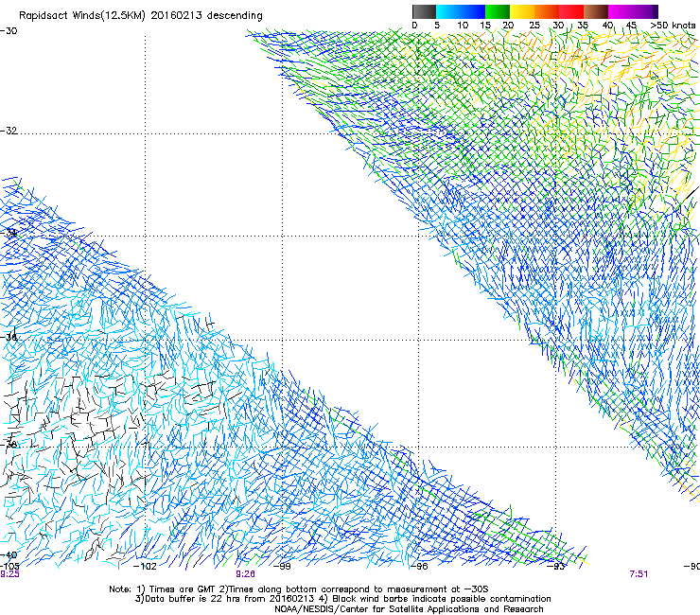Click the '35' label under the color scale
Viewport: 700px width, 615px height.
click(583, 25)
